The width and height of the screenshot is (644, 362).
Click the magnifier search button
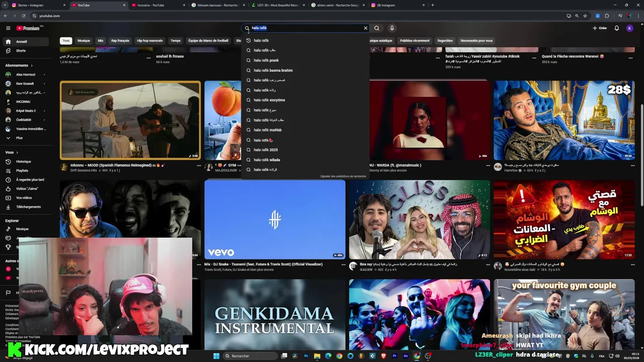pyautogui.click(x=377, y=28)
